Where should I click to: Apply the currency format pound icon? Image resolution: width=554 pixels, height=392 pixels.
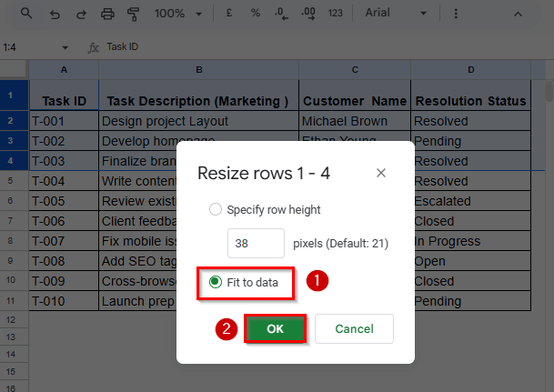point(229,14)
